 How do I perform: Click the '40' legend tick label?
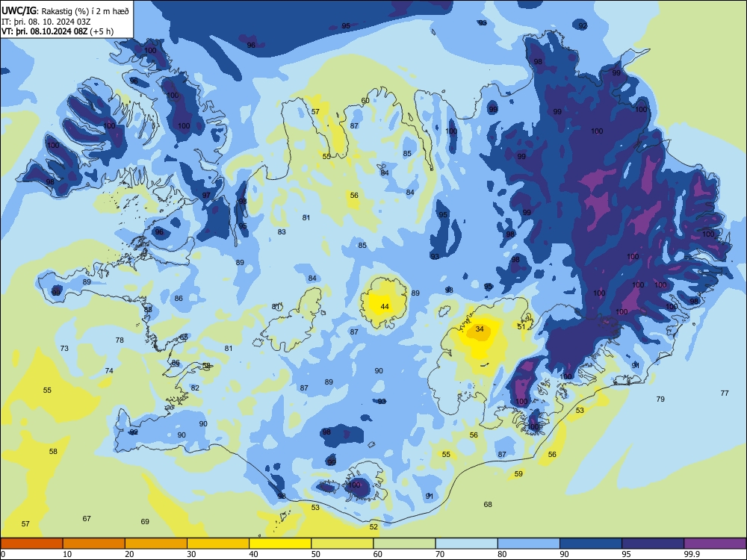pyautogui.click(x=253, y=554)
